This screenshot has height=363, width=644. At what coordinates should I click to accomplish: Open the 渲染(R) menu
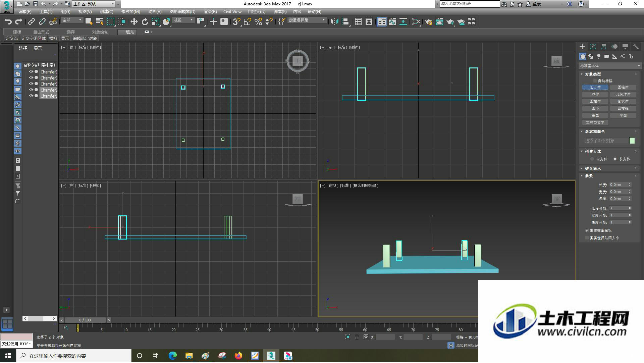pos(210,12)
